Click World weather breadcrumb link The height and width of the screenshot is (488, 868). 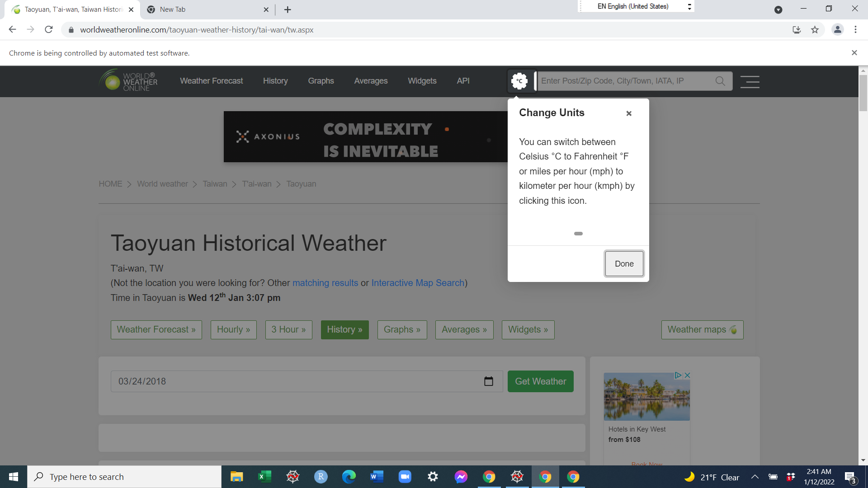(162, 184)
